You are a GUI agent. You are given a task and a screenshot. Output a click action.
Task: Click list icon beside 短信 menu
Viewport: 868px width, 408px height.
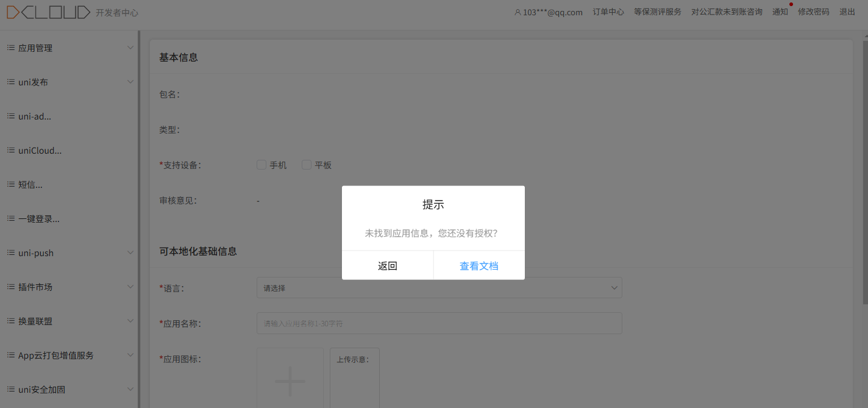click(x=10, y=184)
